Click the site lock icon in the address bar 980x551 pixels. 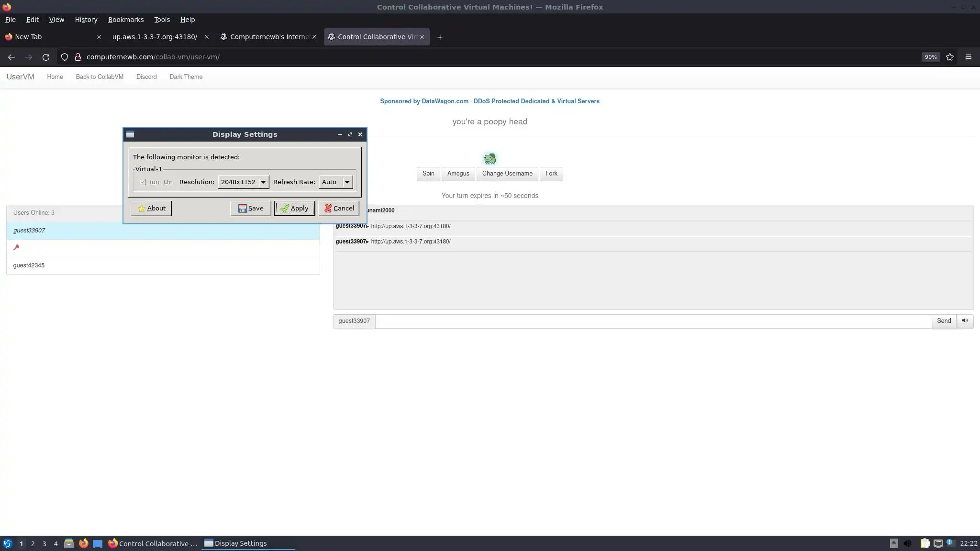tap(78, 57)
